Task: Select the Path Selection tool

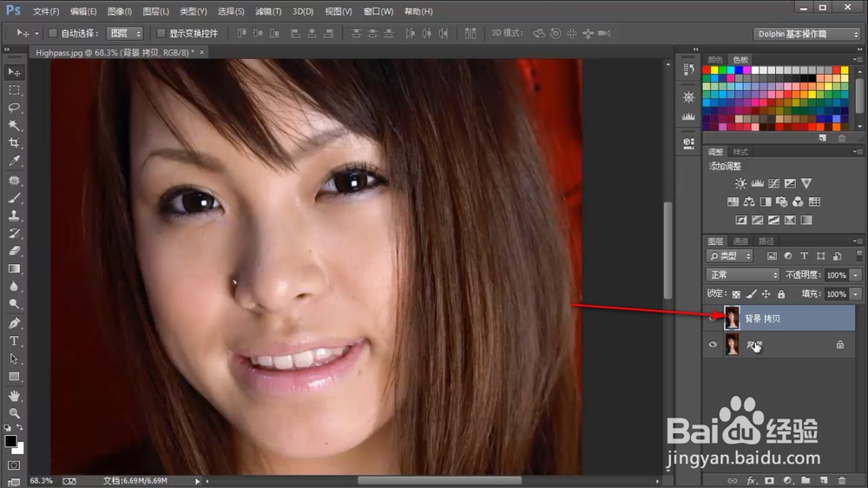Action: [15, 359]
